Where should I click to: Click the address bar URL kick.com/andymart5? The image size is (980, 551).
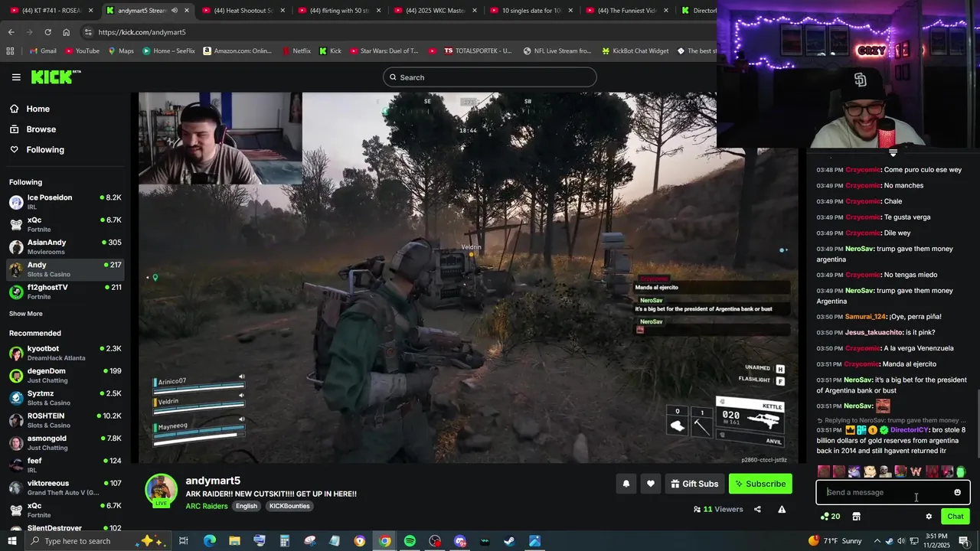click(x=142, y=32)
